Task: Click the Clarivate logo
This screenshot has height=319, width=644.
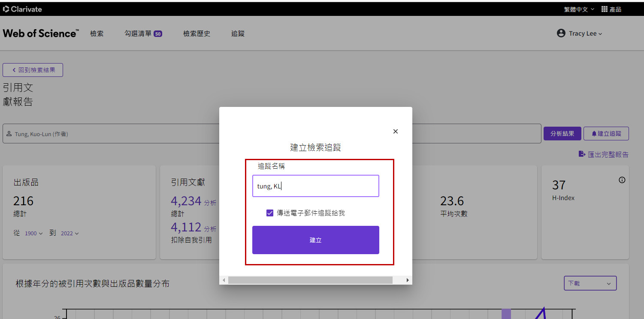Action: [x=22, y=9]
